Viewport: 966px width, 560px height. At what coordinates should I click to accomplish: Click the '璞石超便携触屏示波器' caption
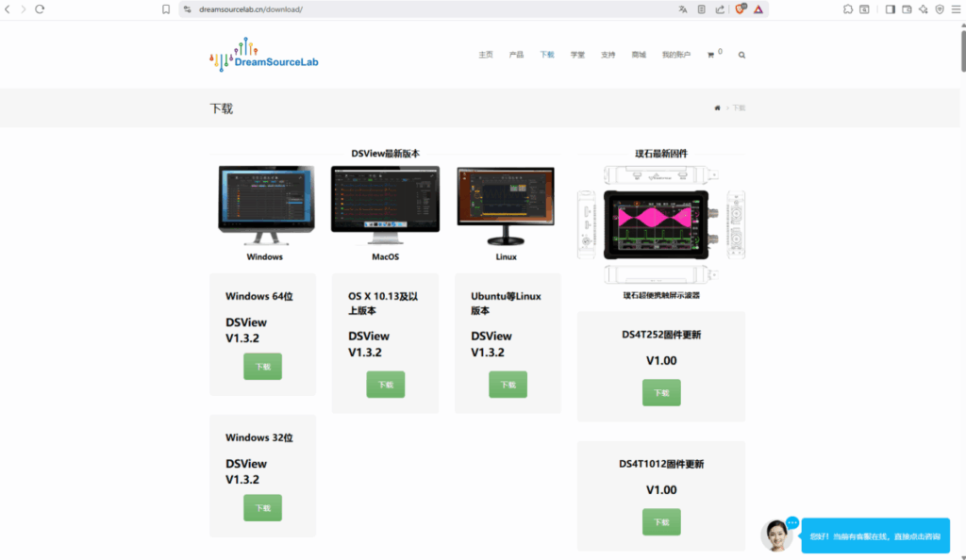click(661, 295)
